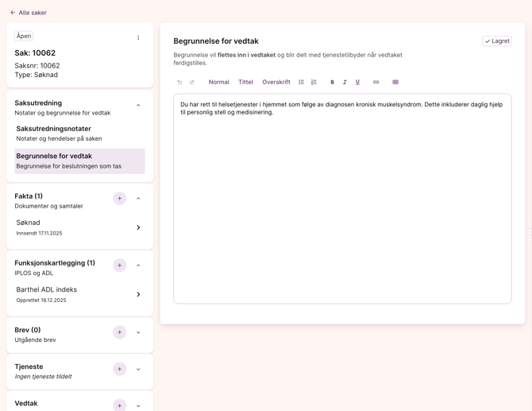Click the undo icon in editor toolbar
Image resolution: width=532 pixels, height=411 pixels.
coord(179,82)
